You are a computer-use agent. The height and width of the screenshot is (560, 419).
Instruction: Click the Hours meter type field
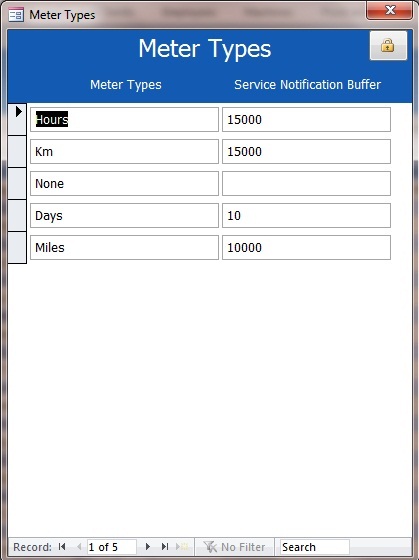[124, 119]
